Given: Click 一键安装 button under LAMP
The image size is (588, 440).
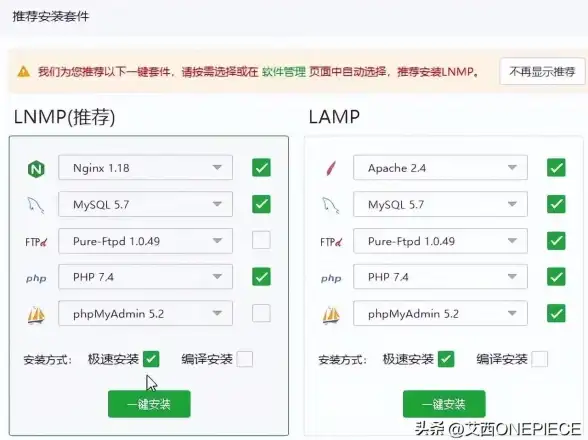Looking at the screenshot, I should 444,404.
